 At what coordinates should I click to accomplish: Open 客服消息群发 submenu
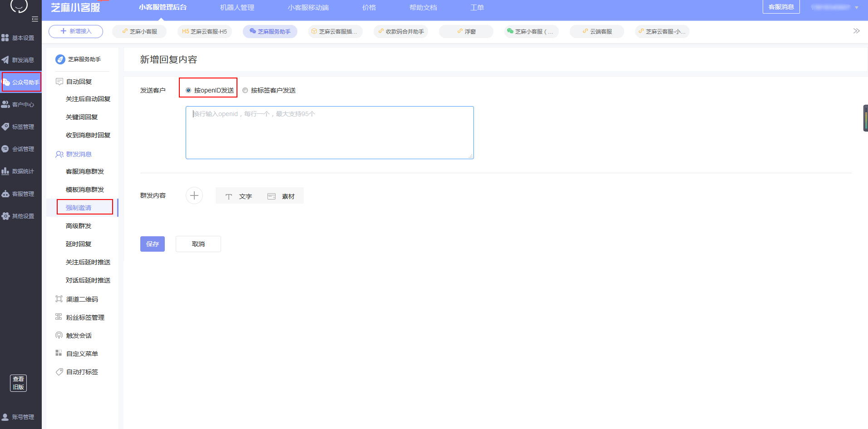(x=85, y=171)
